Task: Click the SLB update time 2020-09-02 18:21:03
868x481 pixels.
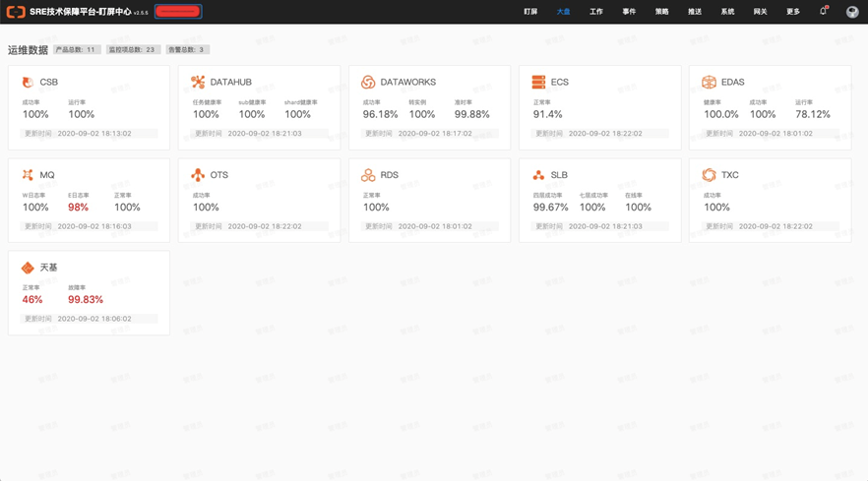Action: pyautogui.click(x=605, y=226)
